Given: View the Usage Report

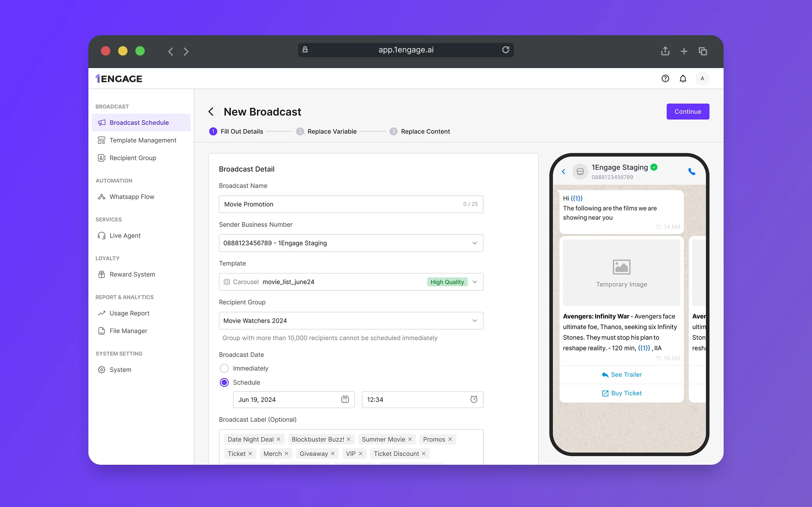Looking at the screenshot, I should pos(141,313).
